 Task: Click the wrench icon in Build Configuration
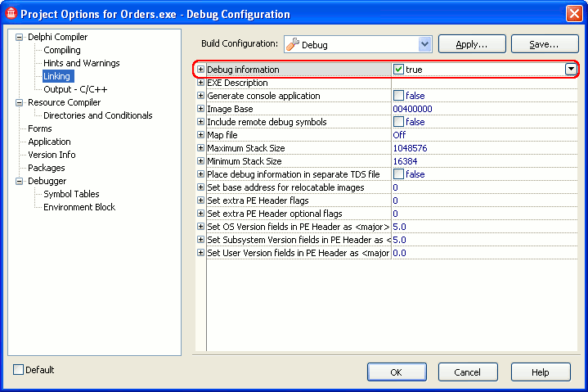point(292,45)
